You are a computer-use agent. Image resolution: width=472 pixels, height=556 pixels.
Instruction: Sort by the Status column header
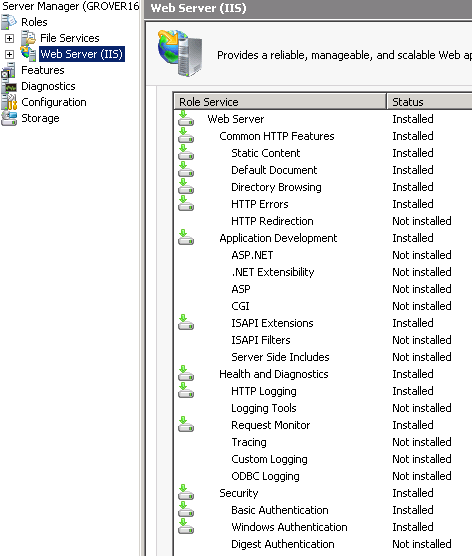point(429,102)
